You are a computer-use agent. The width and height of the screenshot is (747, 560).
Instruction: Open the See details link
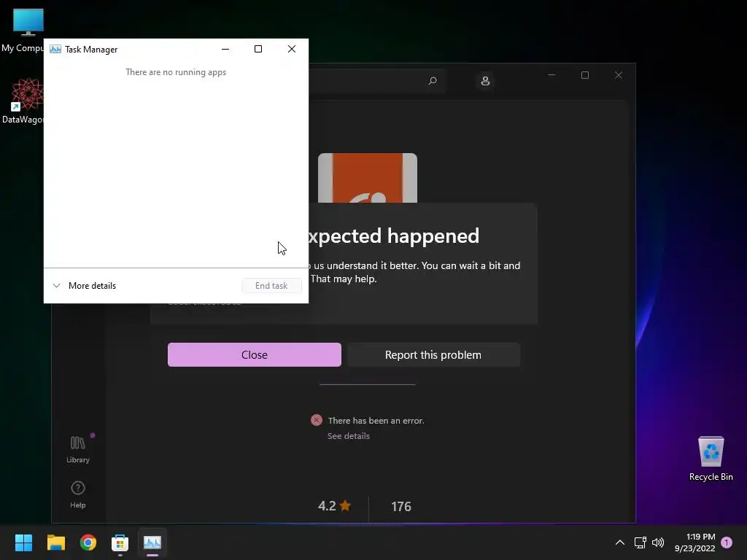coord(348,436)
